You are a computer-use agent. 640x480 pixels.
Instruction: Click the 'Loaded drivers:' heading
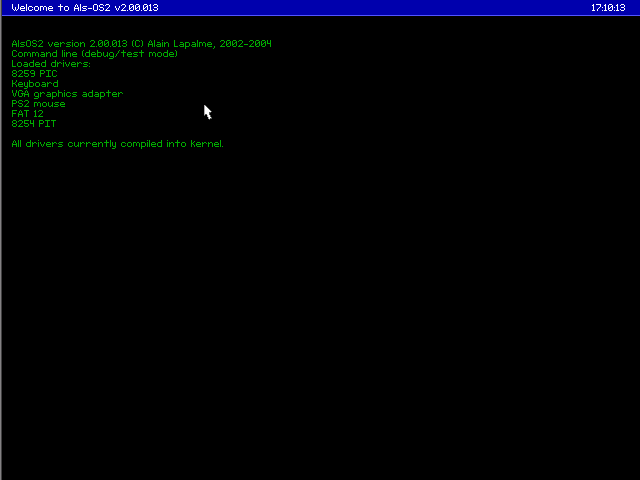tap(51, 64)
